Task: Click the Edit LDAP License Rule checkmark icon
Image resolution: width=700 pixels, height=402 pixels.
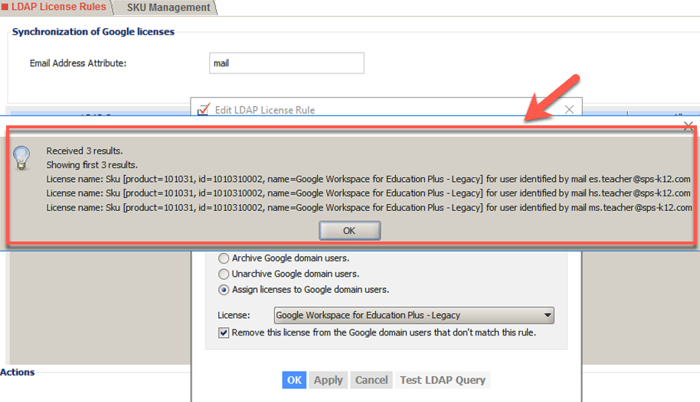Action: 203,109
